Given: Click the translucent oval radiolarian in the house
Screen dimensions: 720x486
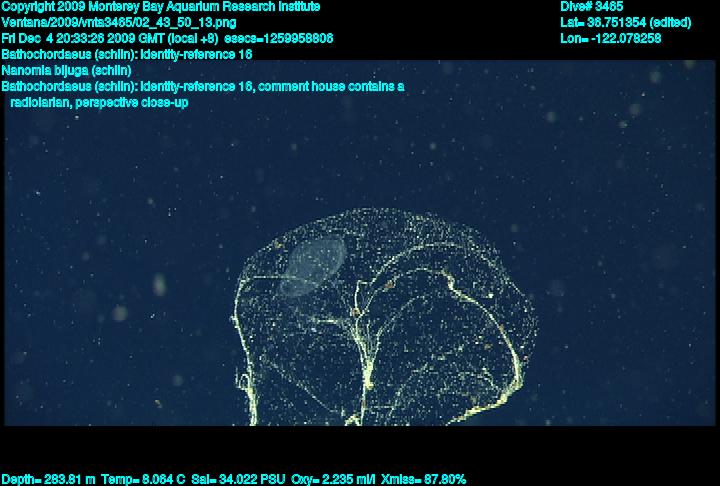Looking at the screenshot, I should pos(317,264).
